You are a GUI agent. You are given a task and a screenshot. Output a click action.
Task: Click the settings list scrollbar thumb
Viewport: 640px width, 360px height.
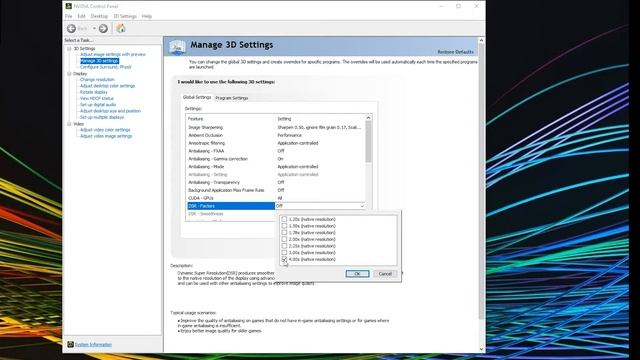[x=368, y=141]
